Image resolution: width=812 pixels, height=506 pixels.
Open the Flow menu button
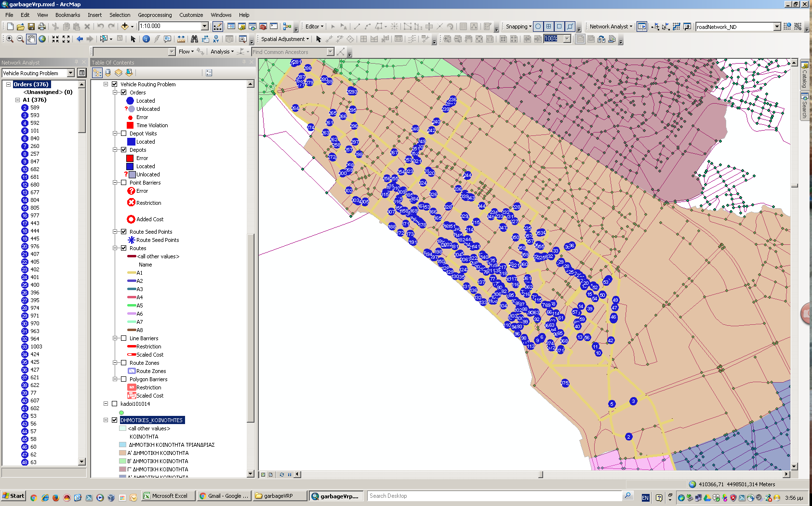186,52
